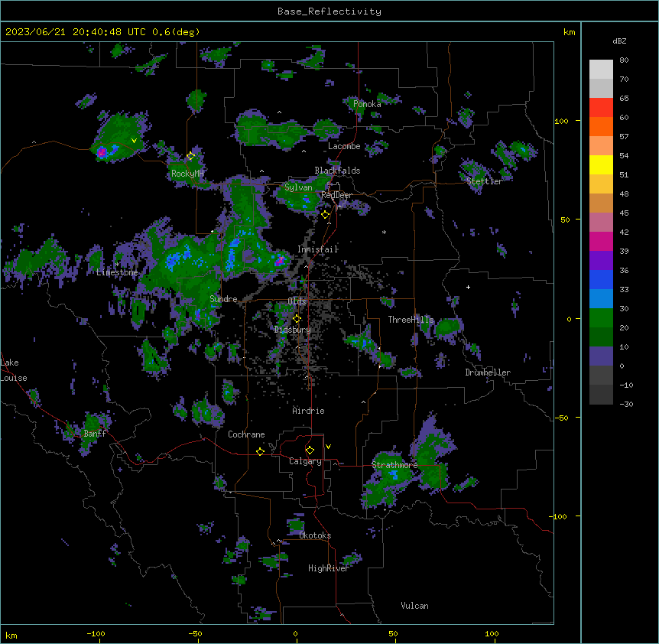Select the slate blue 0-10 dBZ legend swatch
659x644 pixels.
point(601,356)
